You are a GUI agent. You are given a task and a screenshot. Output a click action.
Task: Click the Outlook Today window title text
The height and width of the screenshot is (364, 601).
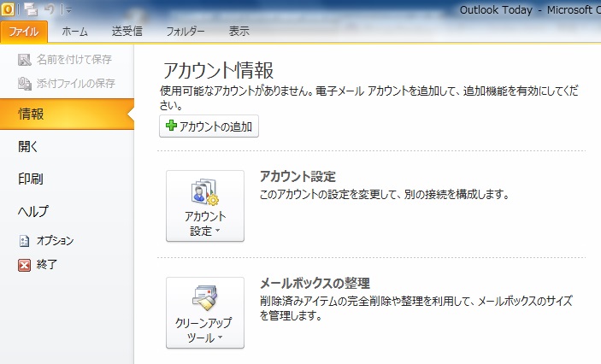pyautogui.click(x=496, y=10)
